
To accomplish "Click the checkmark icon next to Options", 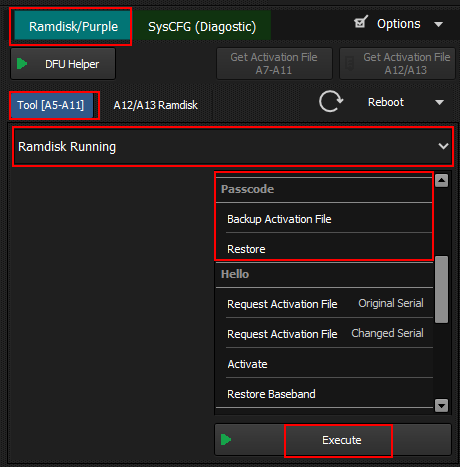I will tap(361, 22).
